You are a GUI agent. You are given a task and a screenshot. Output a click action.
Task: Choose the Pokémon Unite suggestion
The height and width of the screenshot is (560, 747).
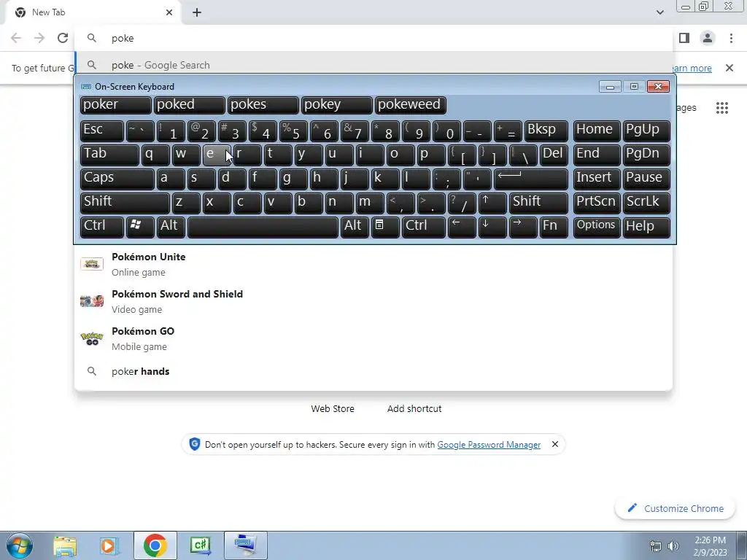tap(373, 264)
